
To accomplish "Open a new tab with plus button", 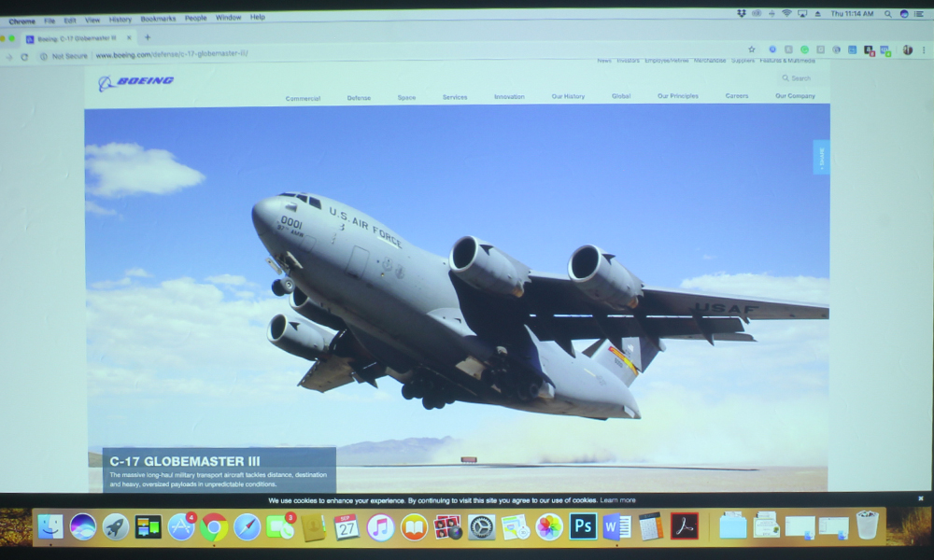I will (148, 37).
